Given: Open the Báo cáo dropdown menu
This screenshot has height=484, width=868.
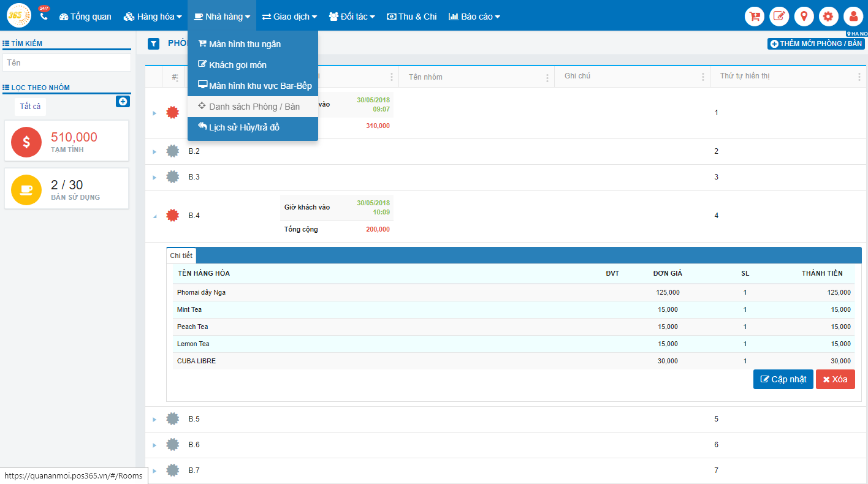Looking at the screenshot, I should click(474, 17).
